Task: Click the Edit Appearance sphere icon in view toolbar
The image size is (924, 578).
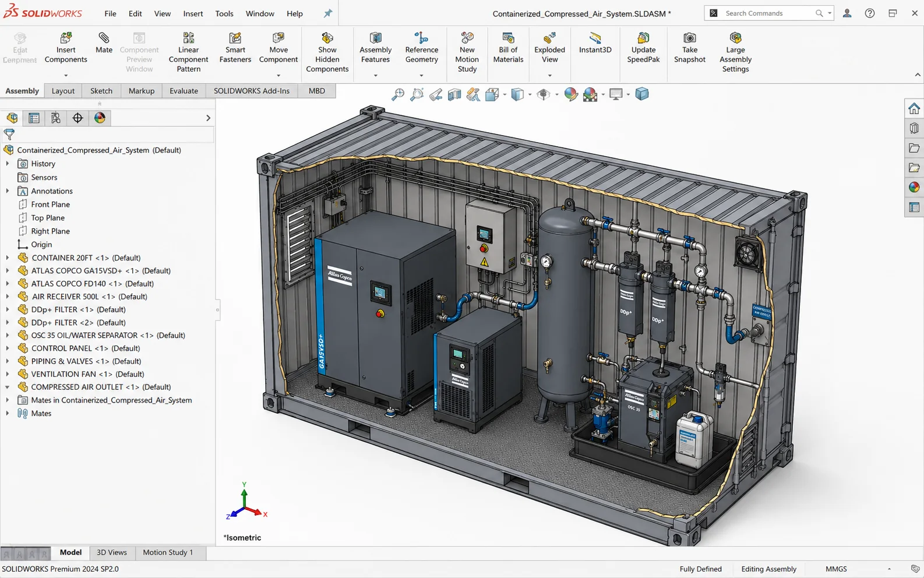Action: [571, 94]
